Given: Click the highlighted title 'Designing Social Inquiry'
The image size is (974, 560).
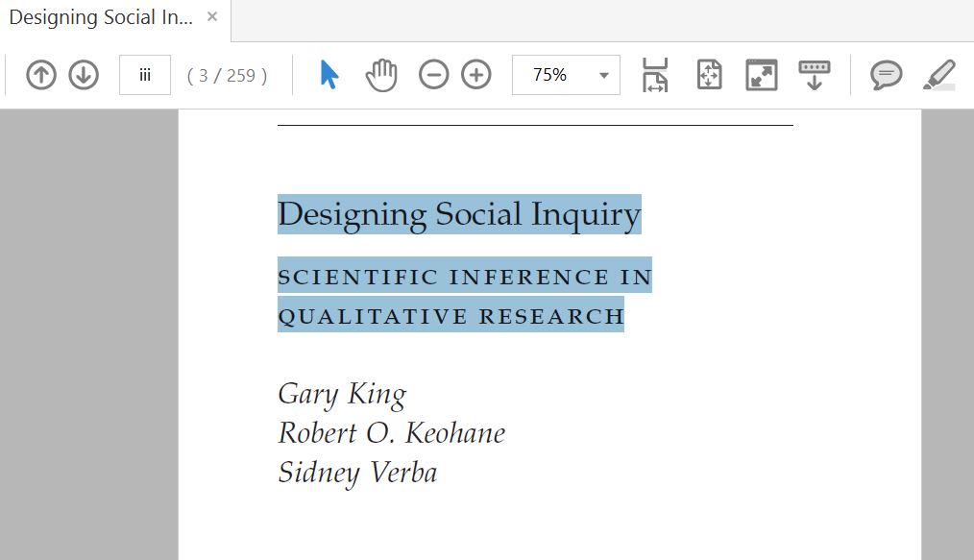Looking at the screenshot, I should (x=459, y=214).
